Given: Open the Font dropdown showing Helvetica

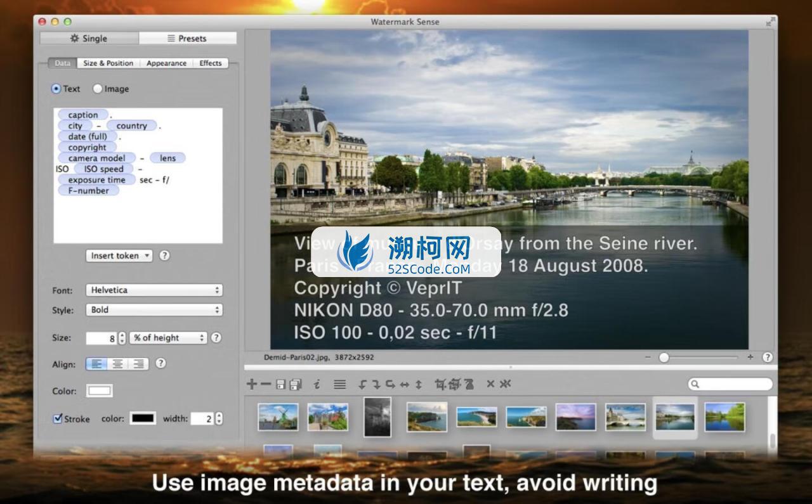Looking at the screenshot, I should 154,290.
